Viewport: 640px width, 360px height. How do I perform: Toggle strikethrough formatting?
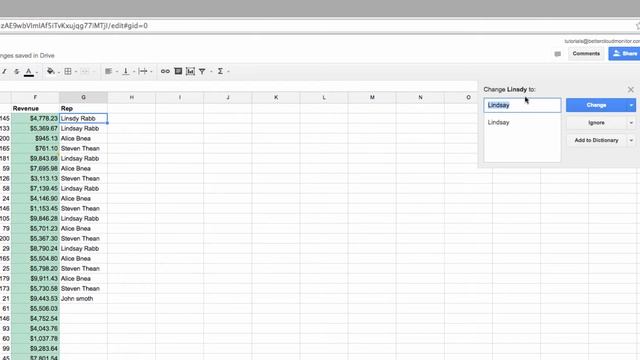pos(17,71)
